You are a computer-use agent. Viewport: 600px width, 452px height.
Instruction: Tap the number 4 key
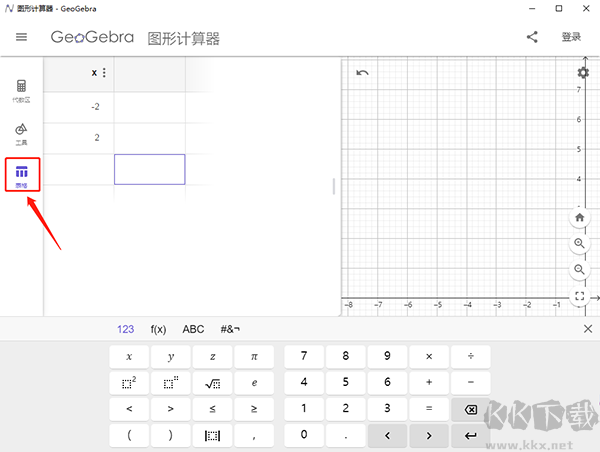click(304, 382)
